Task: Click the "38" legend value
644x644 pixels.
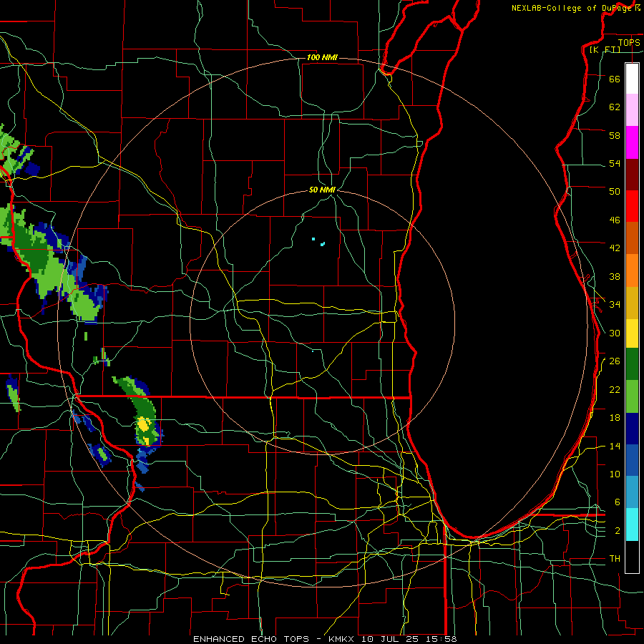Action: coord(615,277)
